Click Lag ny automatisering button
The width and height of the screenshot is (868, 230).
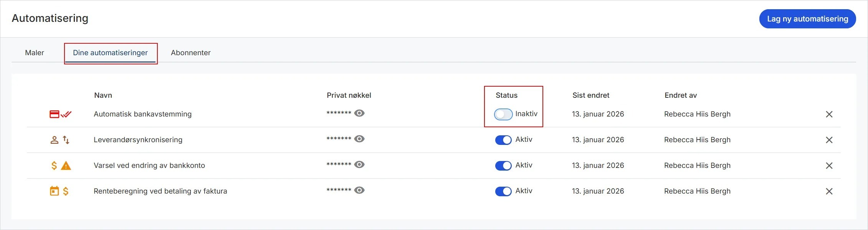(807, 19)
